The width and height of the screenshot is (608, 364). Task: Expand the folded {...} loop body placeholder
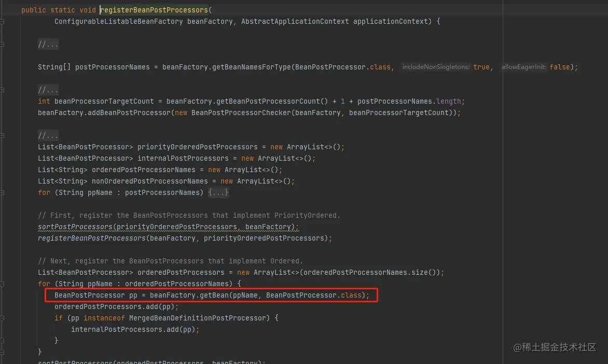point(218,192)
